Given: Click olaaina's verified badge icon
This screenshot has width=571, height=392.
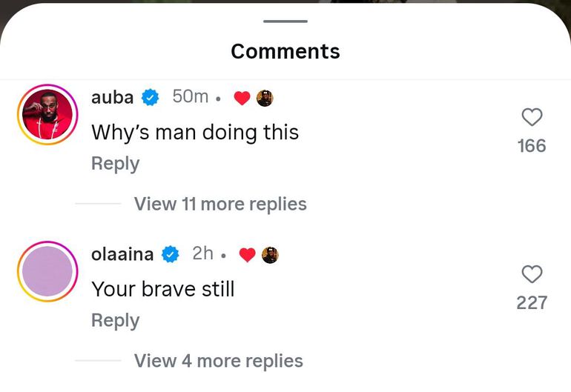Looking at the screenshot, I should point(171,254).
